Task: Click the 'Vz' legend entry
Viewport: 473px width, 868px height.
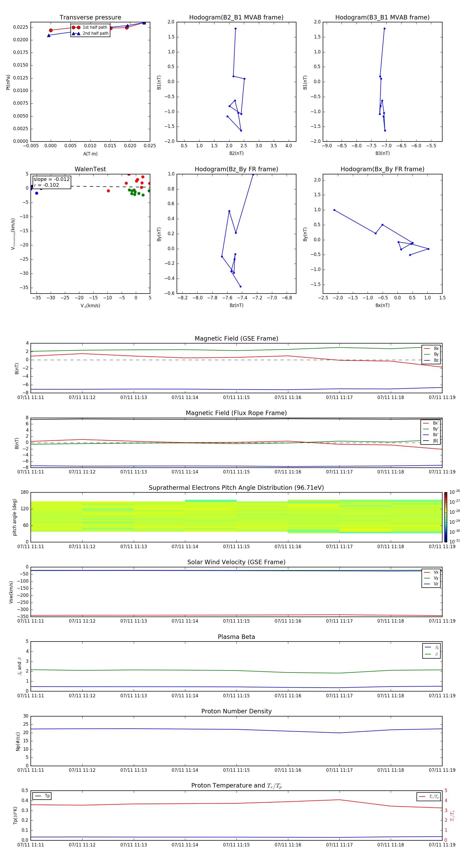Action: (431, 584)
